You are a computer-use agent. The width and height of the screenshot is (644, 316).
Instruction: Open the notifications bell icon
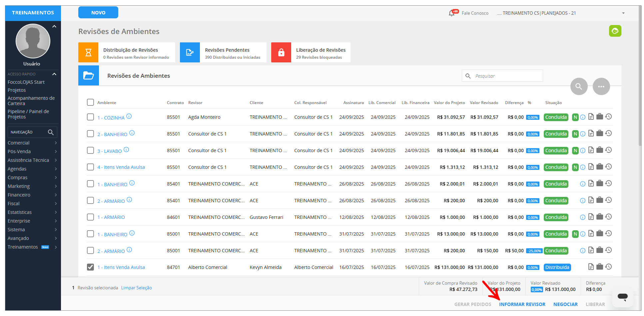pos(452,13)
